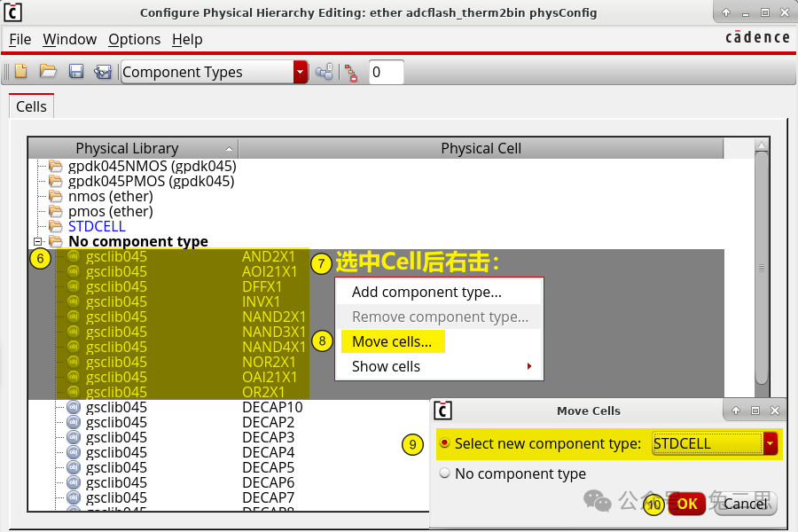Screen dimensions: 798x532
Task: Select the gpdk045PMOS (gpdk045) tree item
Action: click(x=151, y=181)
